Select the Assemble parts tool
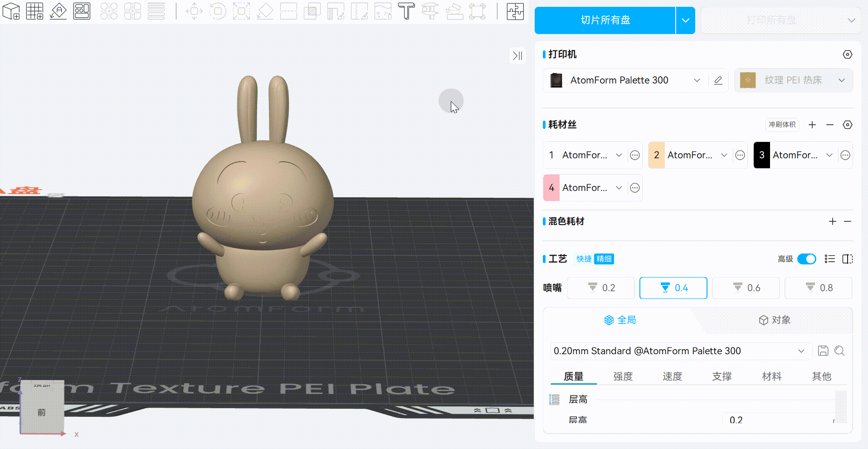Screen dimensions: 868x449 pyautogui.click(x=454, y=11)
